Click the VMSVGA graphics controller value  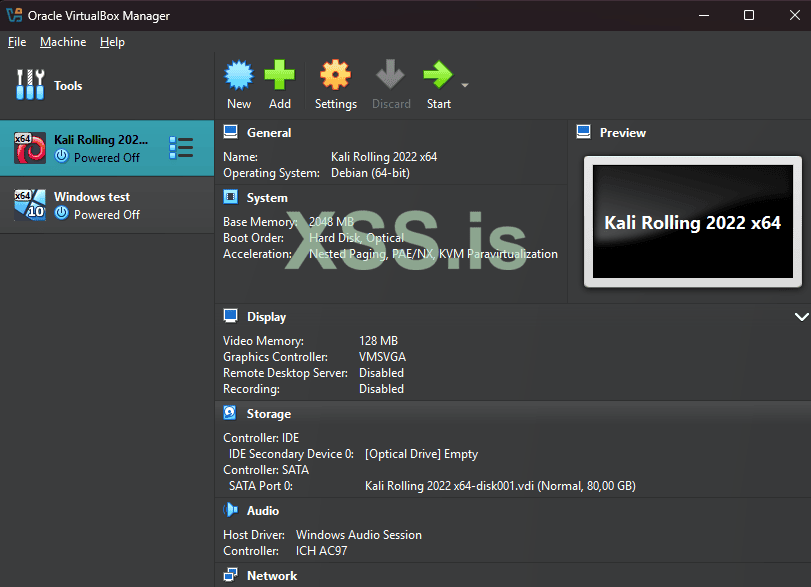[382, 357]
